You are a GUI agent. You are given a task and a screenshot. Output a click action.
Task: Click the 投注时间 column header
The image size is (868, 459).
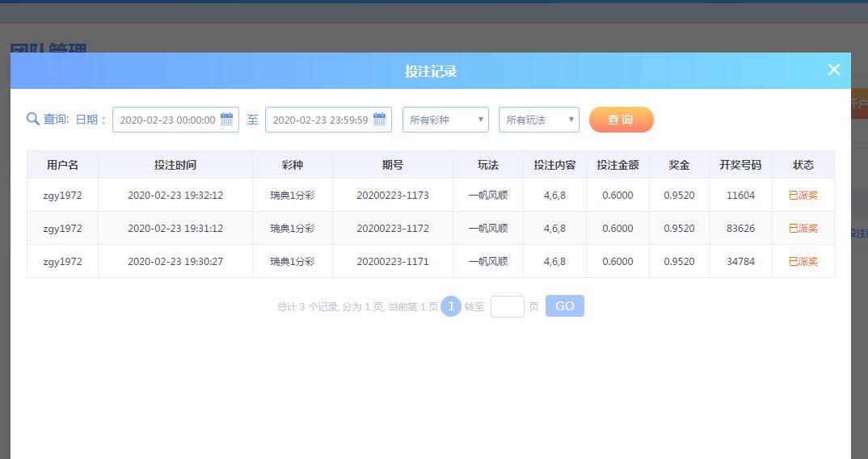click(x=175, y=165)
